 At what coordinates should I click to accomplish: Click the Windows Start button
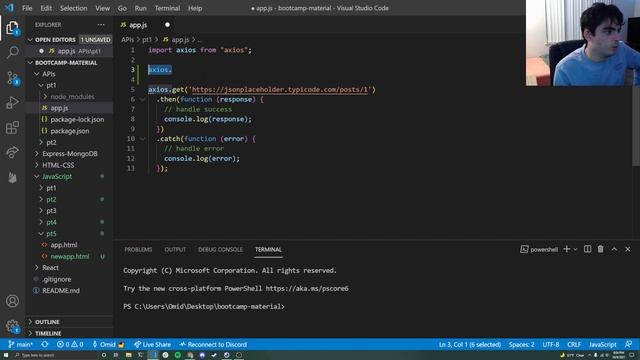click(x=6, y=356)
